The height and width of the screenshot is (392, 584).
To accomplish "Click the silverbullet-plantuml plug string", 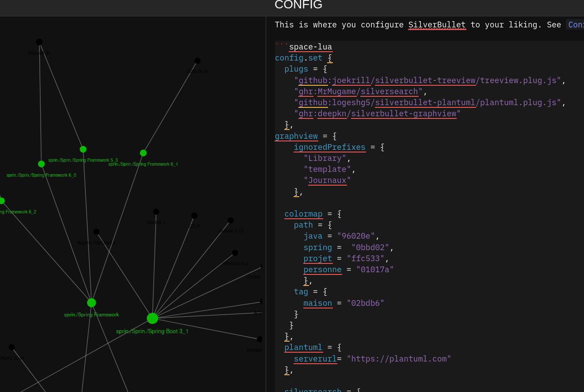I will (428, 103).
